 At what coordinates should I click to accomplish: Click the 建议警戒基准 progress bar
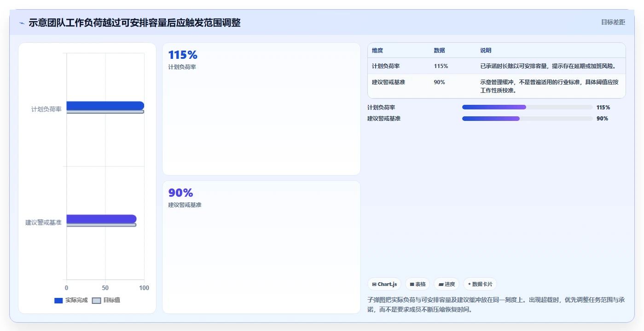tap(528, 119)
